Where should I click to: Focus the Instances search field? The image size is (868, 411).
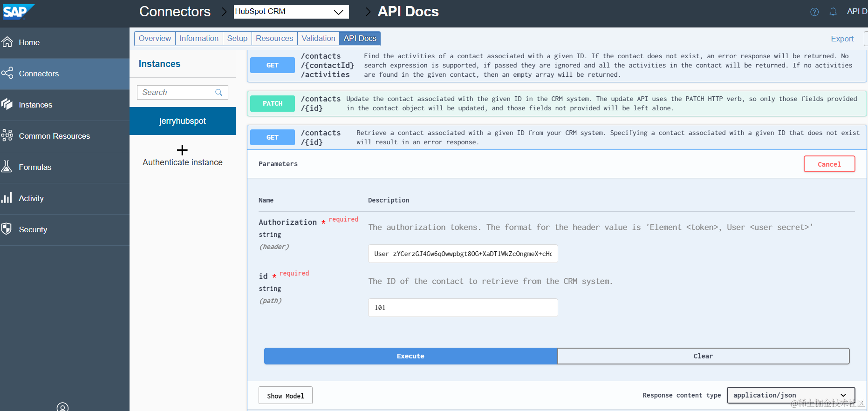click(x=183, y=92)
